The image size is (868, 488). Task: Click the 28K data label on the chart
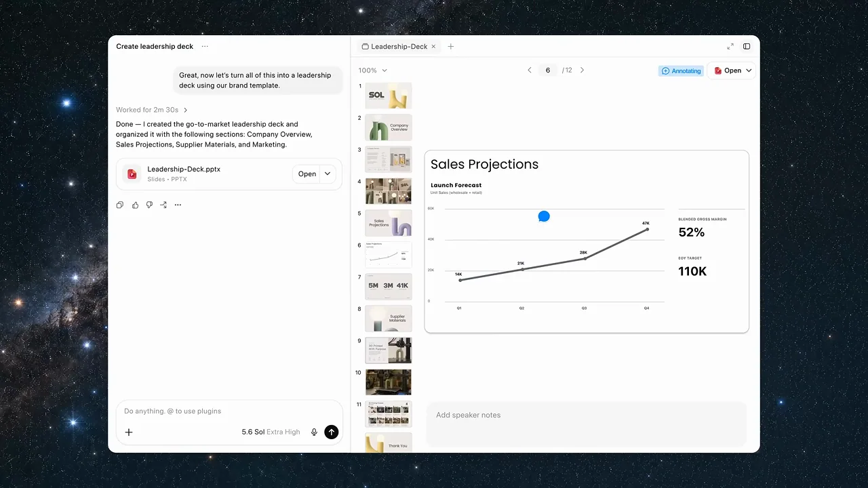pos(583,253)
